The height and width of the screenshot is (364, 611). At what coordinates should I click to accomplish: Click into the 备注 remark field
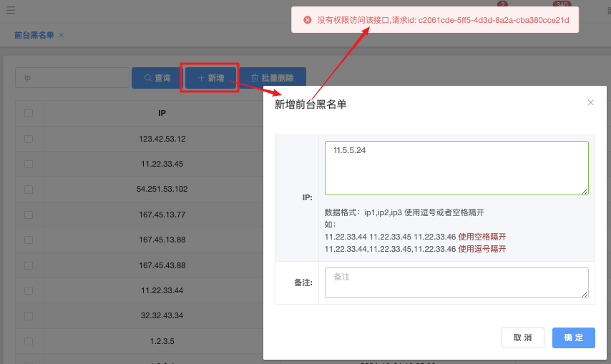coord(456,282)
